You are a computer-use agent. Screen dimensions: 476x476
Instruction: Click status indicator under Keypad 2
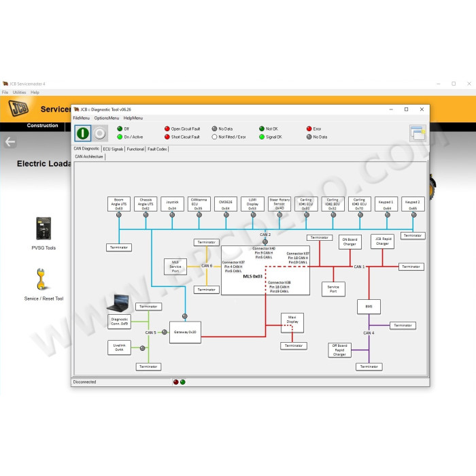point(413,215)
